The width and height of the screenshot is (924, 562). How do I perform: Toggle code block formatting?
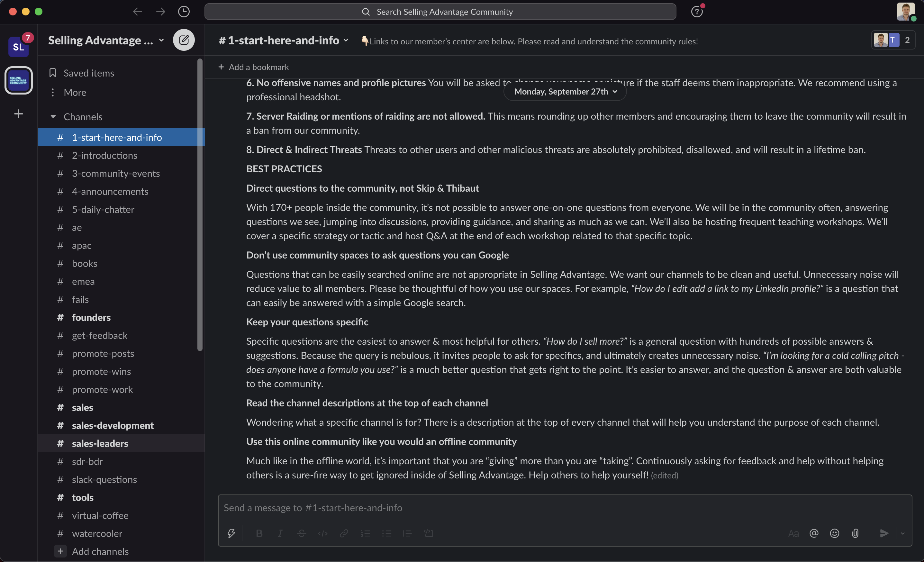point(428,533)
